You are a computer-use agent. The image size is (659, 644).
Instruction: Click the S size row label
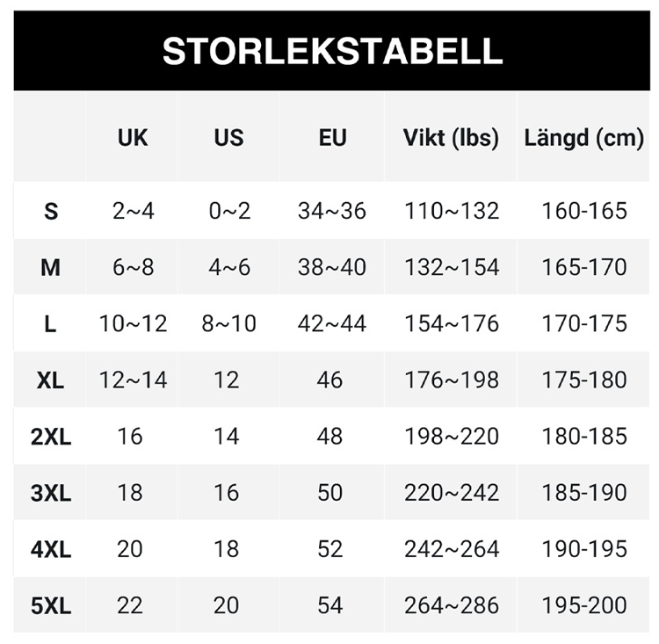(x=51, y=212)
